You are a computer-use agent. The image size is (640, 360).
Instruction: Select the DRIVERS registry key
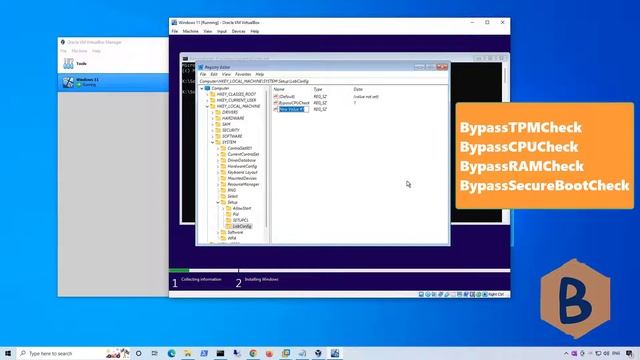(230, 112)
